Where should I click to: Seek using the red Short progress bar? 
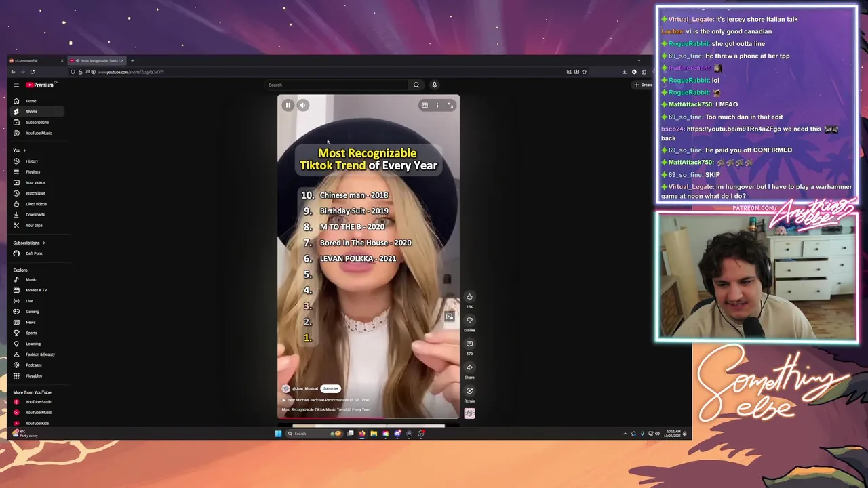[x=368, y=418]
